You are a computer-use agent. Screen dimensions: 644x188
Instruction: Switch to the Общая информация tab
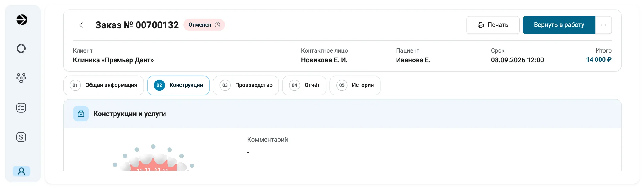103,85
